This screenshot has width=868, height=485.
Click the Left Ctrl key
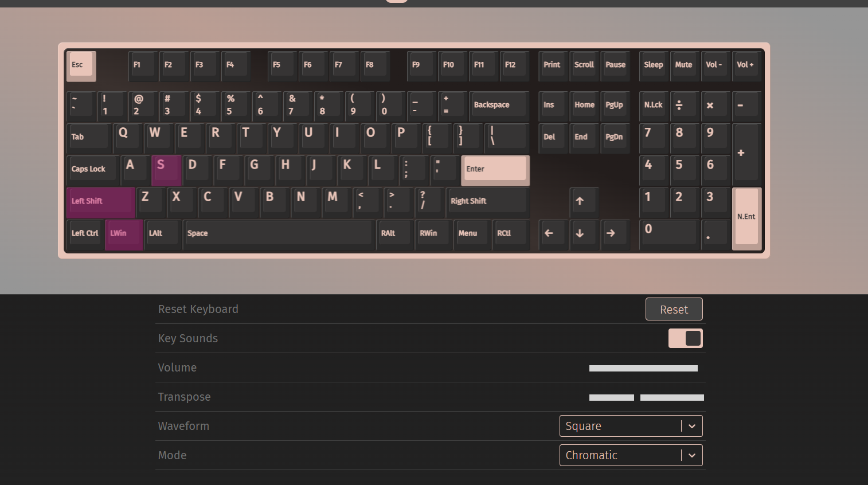[85, 234]
